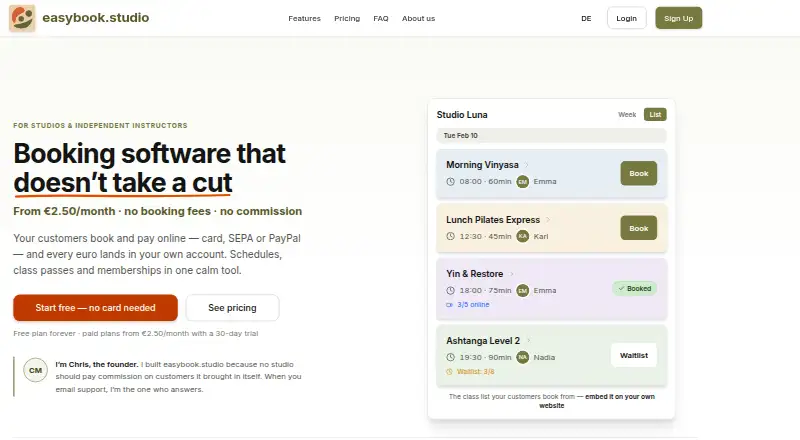Click Karl's KA avatar badge
This screenshot has height=440, width=800.
pos(522,236)
